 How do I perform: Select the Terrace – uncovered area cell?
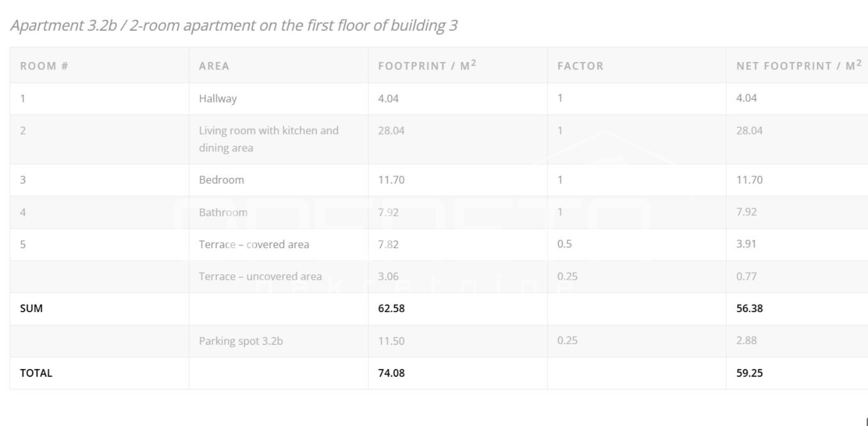[x=260, y=276]
